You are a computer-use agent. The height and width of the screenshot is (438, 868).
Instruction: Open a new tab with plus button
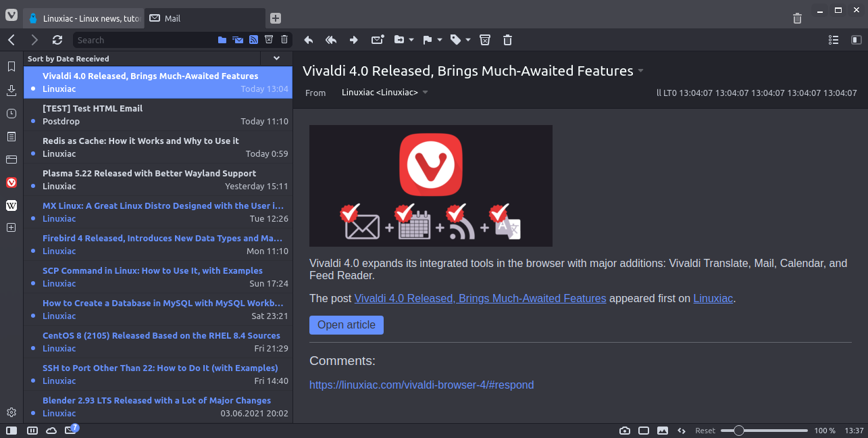pos(276,18)
